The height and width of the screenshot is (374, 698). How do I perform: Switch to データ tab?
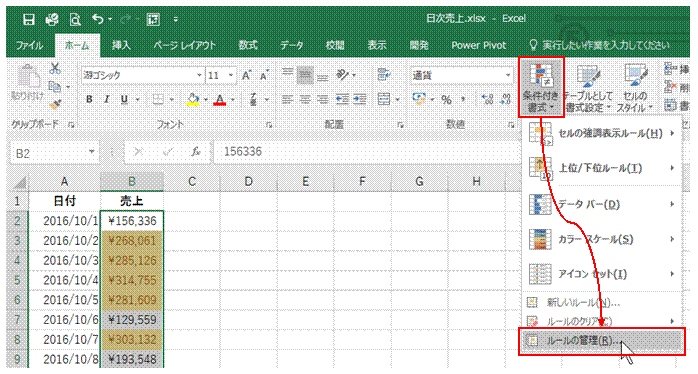292,45
